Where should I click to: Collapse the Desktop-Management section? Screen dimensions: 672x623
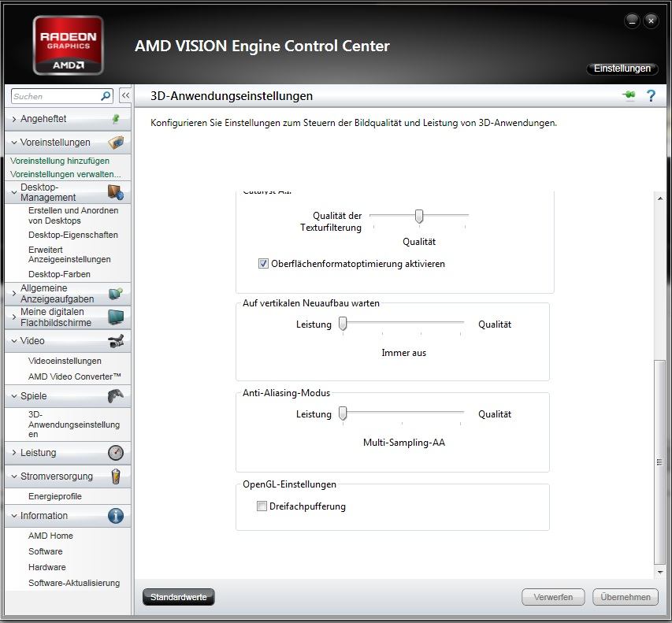14,192
